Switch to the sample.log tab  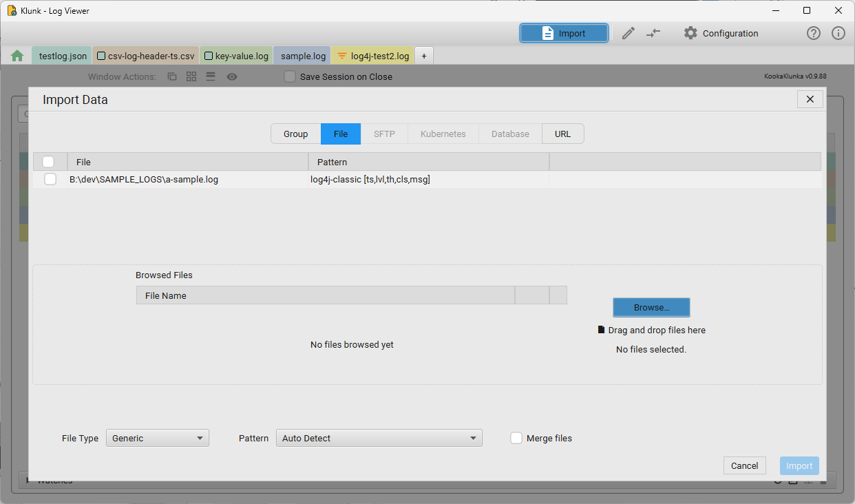303,56
